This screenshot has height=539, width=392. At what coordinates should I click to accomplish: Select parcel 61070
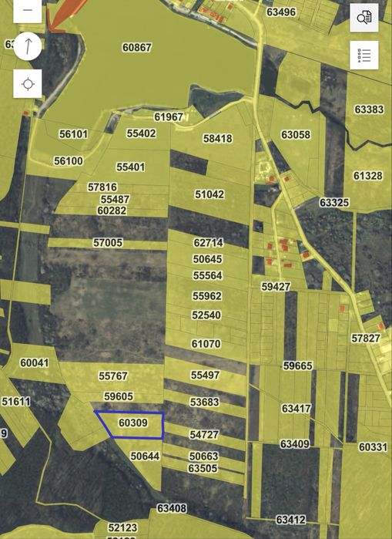[x=206, y=344]
